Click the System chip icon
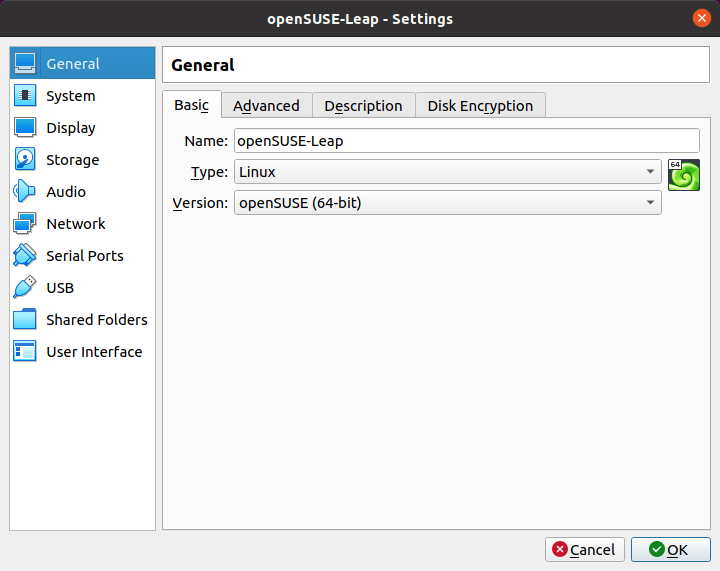This screenshot has width=720, height=571. tap(25, 95)
